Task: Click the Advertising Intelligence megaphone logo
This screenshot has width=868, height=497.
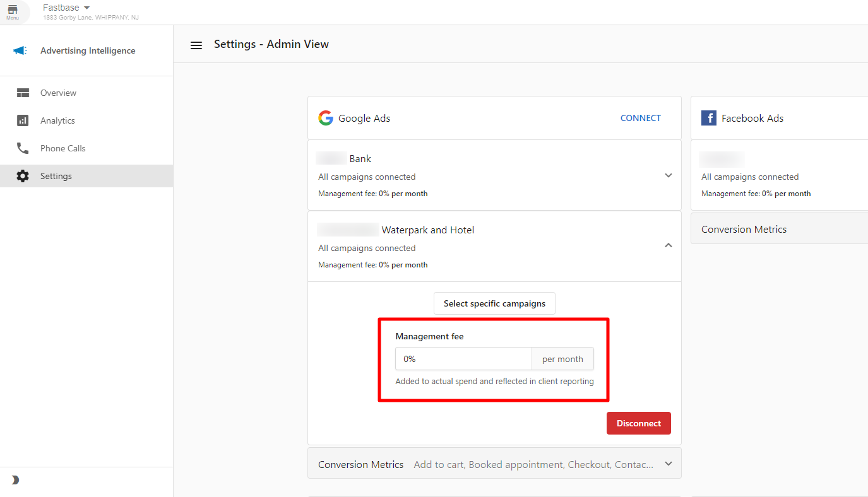Action: pyautogui.click(x=20, y=50)
